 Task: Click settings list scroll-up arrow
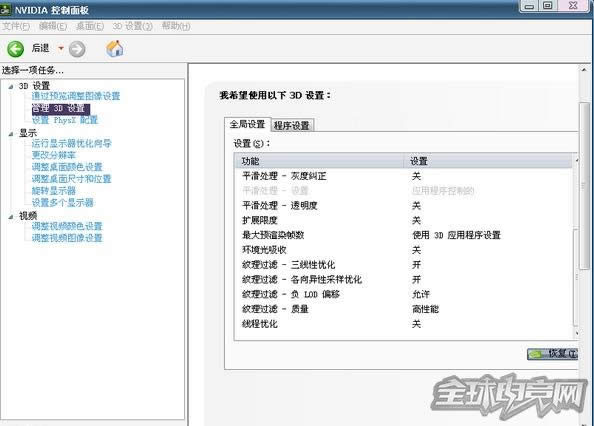pos(577,161)
